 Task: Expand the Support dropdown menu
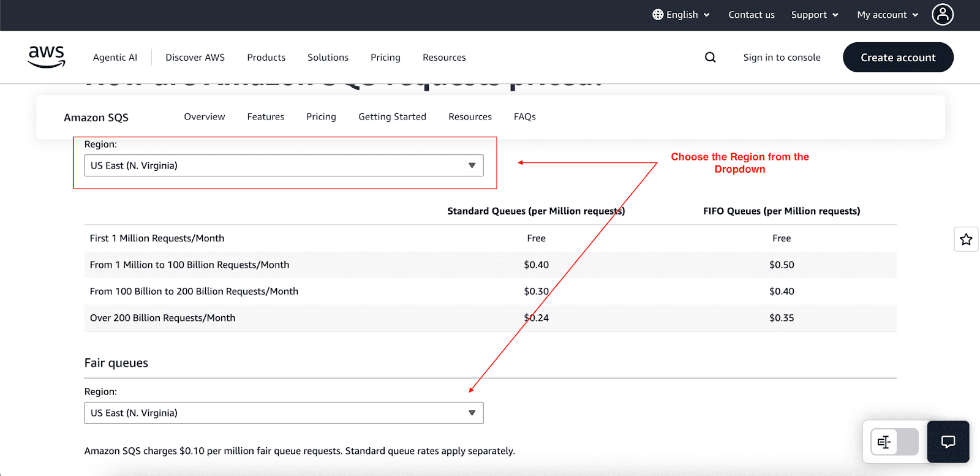(x=815, y=14)
